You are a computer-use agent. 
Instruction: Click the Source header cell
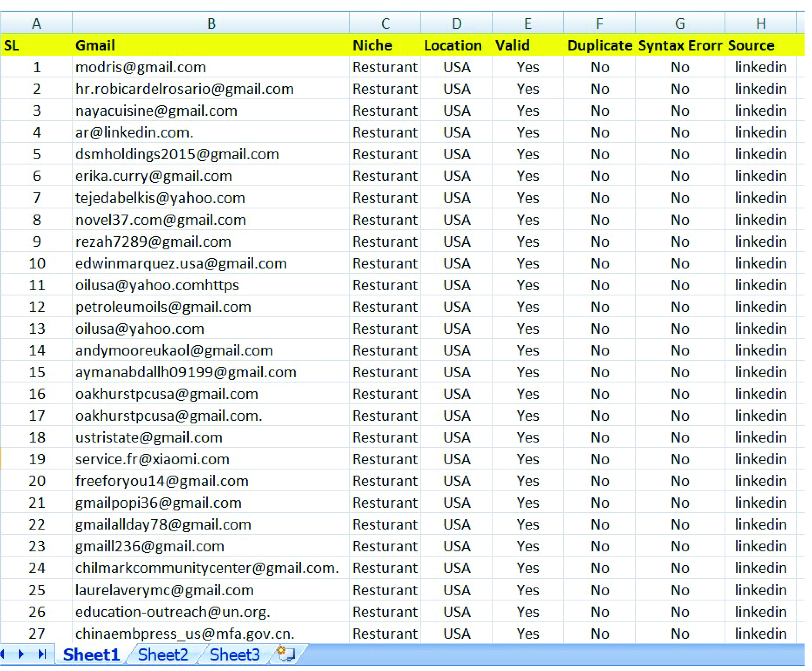pos(760,45)
